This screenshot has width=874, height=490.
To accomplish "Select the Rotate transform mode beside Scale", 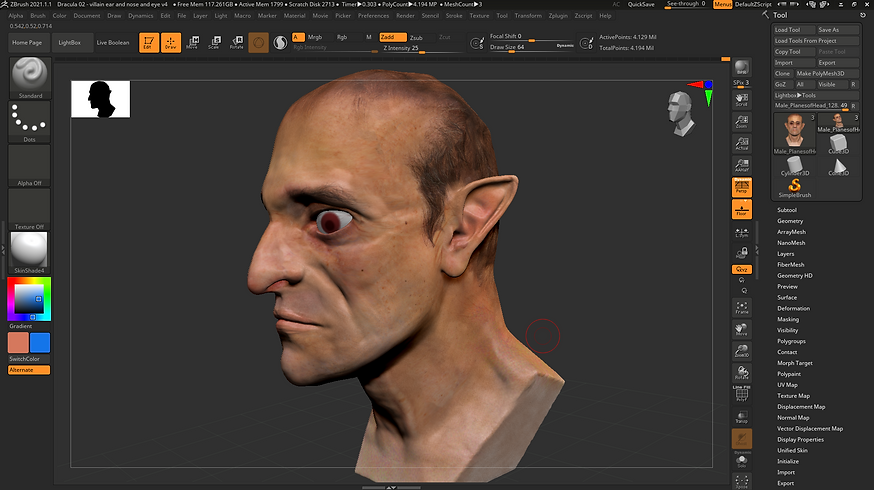I will point(237,42).
